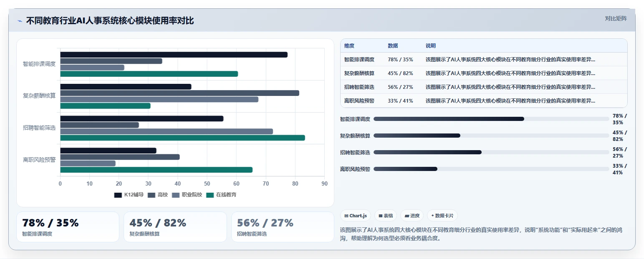Select the green 在线教育 bar under 招聘智能筛选

pos(182,138)
